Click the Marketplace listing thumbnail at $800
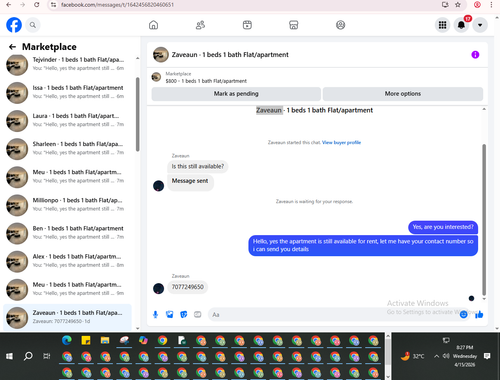This screenshot has width=500, height=380. (x=156, y=77)
